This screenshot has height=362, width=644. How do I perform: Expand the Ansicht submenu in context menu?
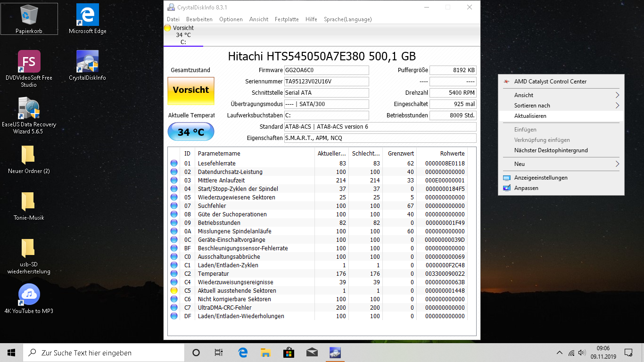(561, 95)
